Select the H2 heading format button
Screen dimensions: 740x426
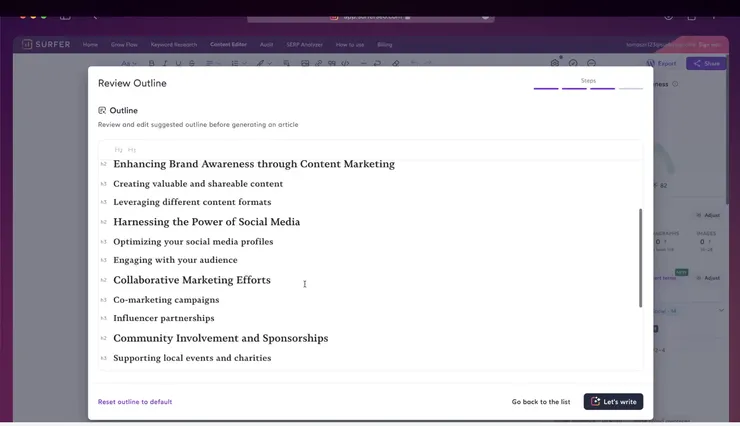pos(119,150)
